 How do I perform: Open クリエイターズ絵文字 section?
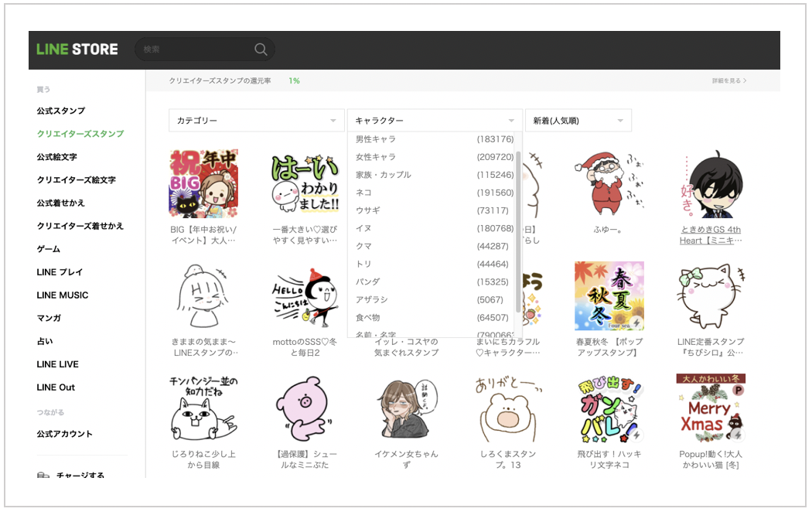tap(76, 179)
